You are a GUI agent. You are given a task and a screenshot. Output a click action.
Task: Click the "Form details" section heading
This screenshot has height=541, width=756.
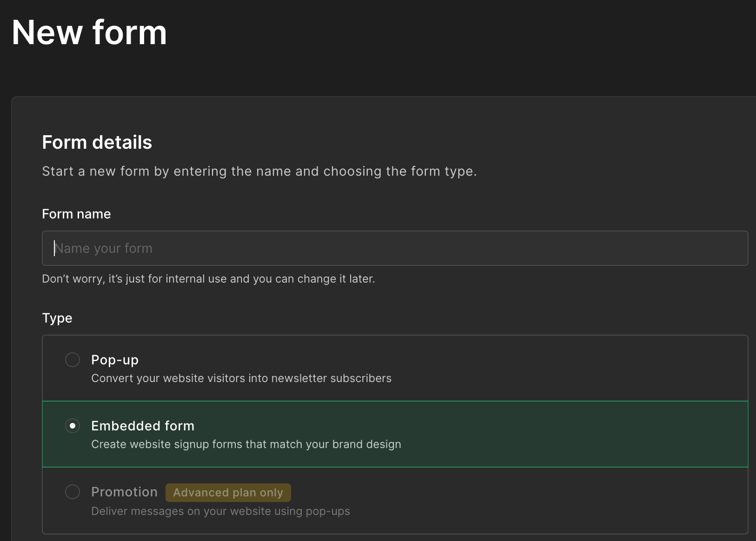coord(97,142)
